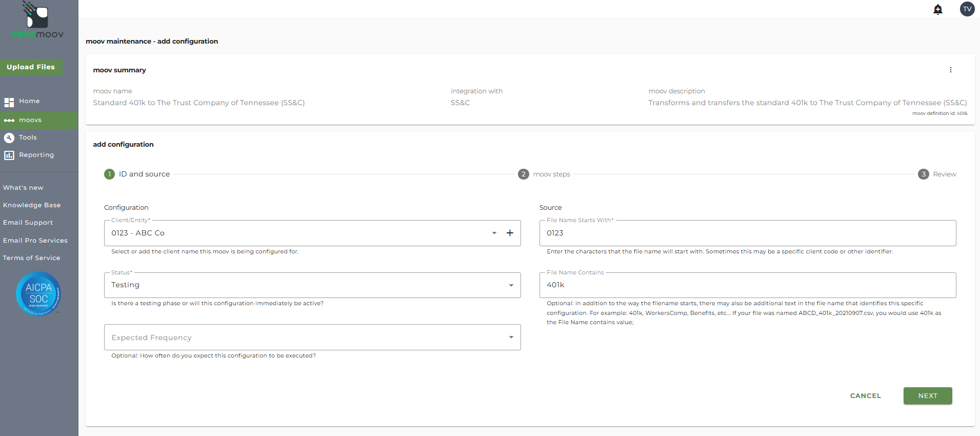Open the Status dropdown showing Testing
Image resolution: width=980 pixels, height=436 pixels.
point(511,285)
